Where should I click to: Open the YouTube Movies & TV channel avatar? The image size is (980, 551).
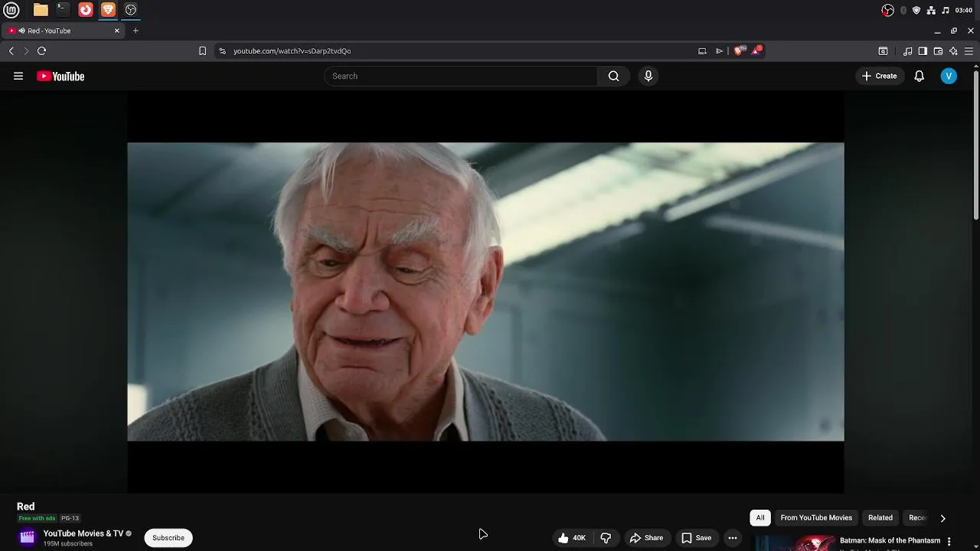tap(27, 537)
